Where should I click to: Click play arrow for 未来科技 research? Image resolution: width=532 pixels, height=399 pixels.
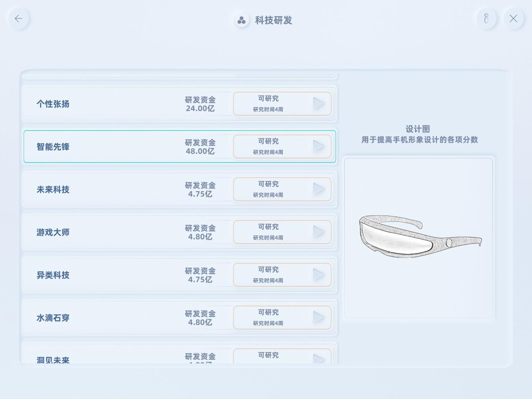[x=318, y=189]
